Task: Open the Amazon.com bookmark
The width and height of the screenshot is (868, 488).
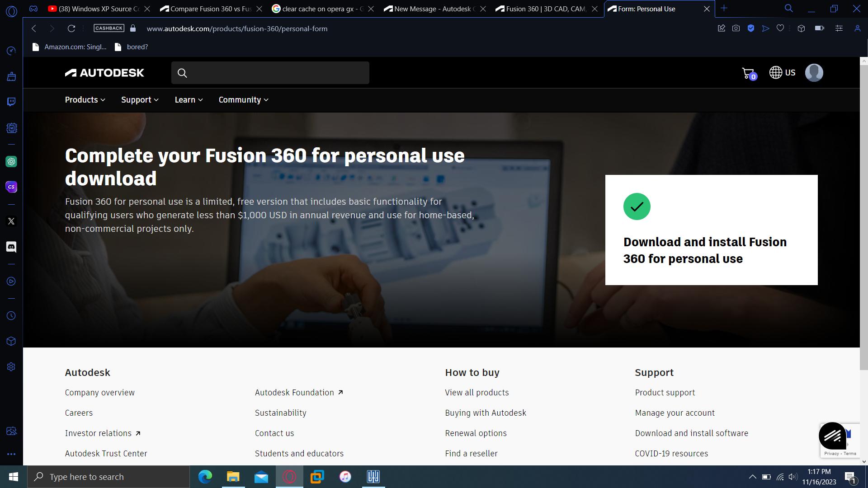Action: 70,47
